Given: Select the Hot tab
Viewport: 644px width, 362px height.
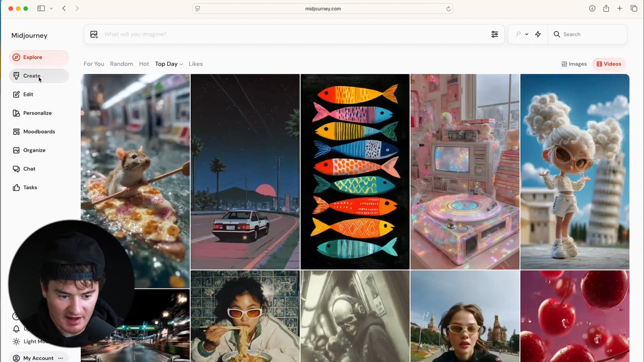Looking at the screenshot, I should tap(144, 64).
